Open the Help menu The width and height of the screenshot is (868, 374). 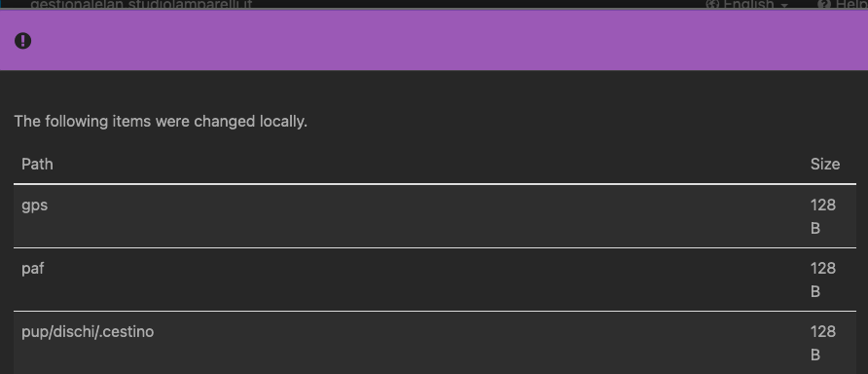coord(843,5)
